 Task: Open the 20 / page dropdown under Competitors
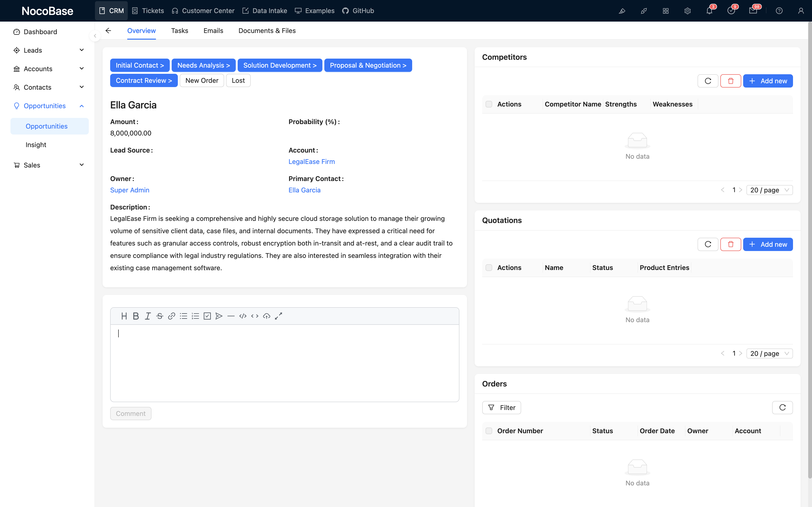pos(770,190)
